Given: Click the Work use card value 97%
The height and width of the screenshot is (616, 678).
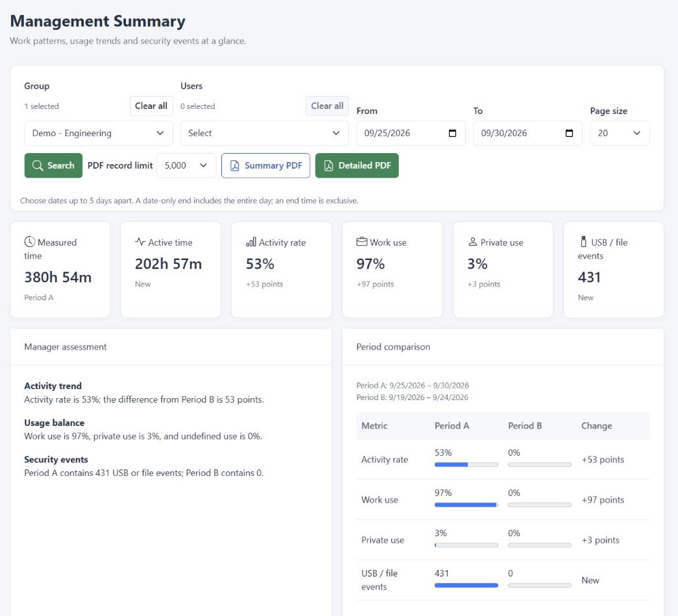Looking at the screenshot, I should point(370,264).
